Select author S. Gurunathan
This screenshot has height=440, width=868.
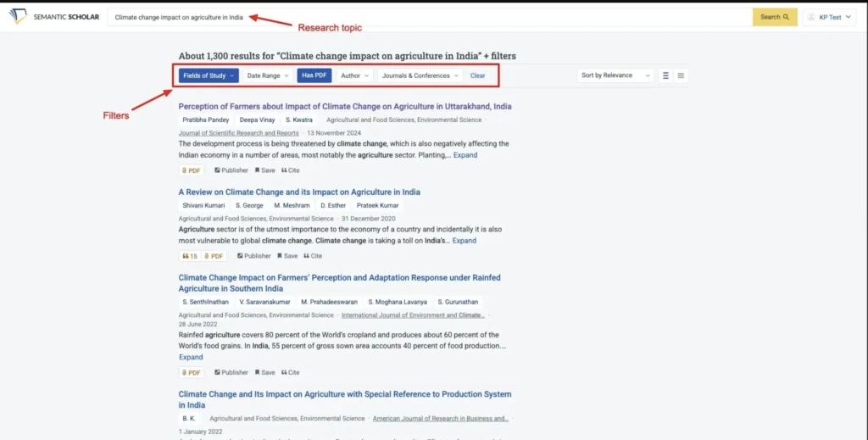(x=458, y=302)
